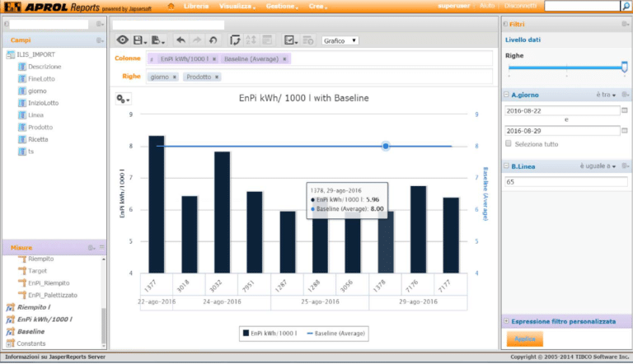Screen dimensions: 633x364
Task: Collapse the B.Linea filter section
Action: (x=506, y=166)
